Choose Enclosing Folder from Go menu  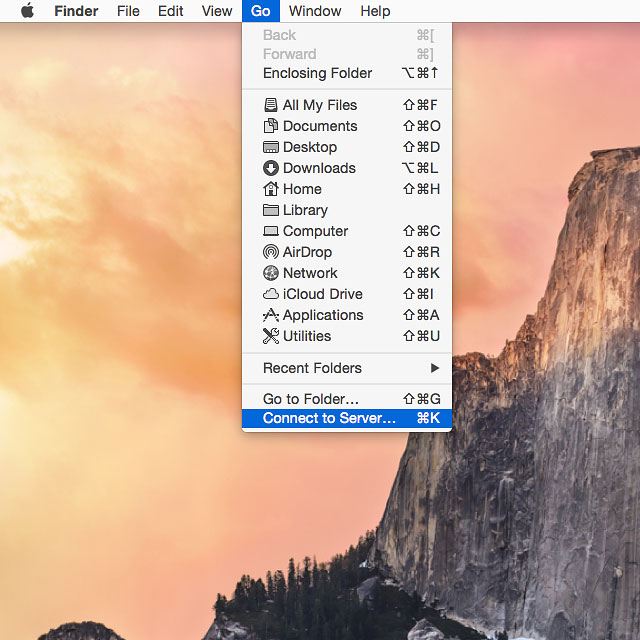click(x=347, y=73)
